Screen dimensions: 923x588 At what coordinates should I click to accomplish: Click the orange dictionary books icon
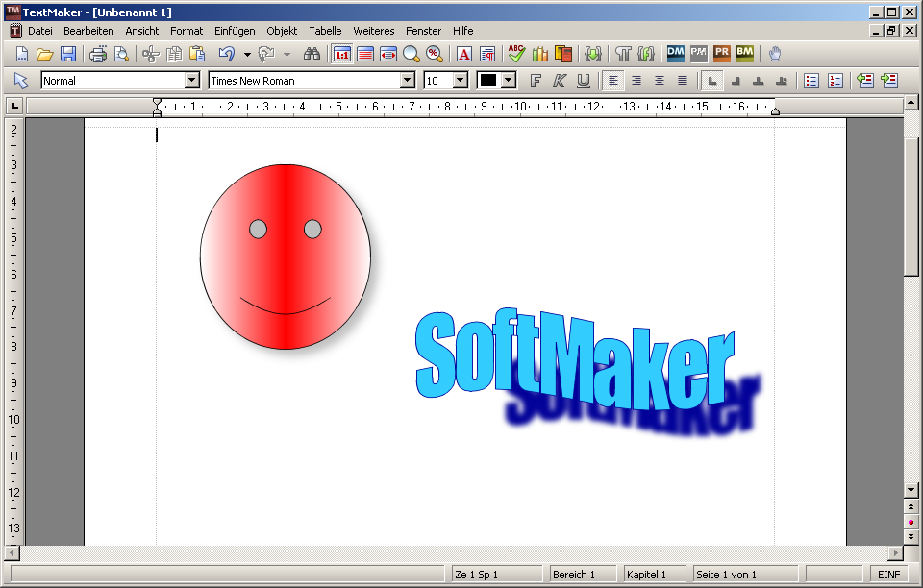coord(563,54)
